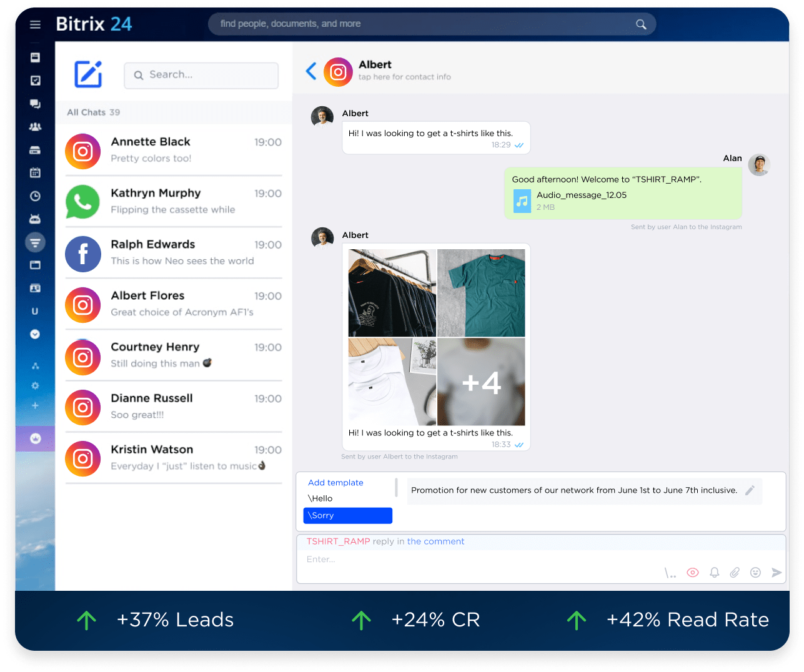
Task: Click the notification bell icon in message box
Action: [x=714, y=573]
